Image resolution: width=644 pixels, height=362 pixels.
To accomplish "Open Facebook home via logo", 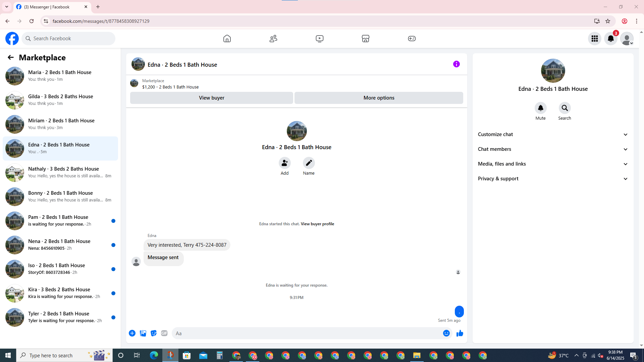I will coord(12,39).
